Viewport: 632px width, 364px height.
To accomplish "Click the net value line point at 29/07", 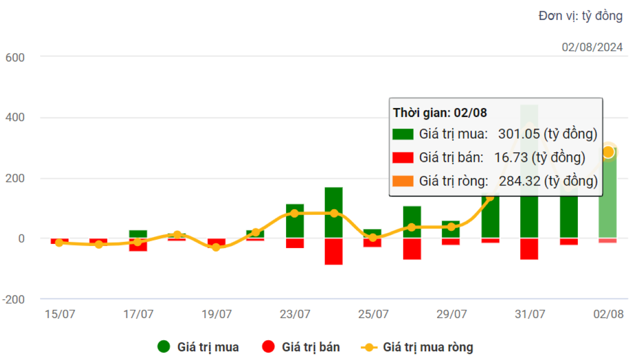I will (x=451, y=227).
